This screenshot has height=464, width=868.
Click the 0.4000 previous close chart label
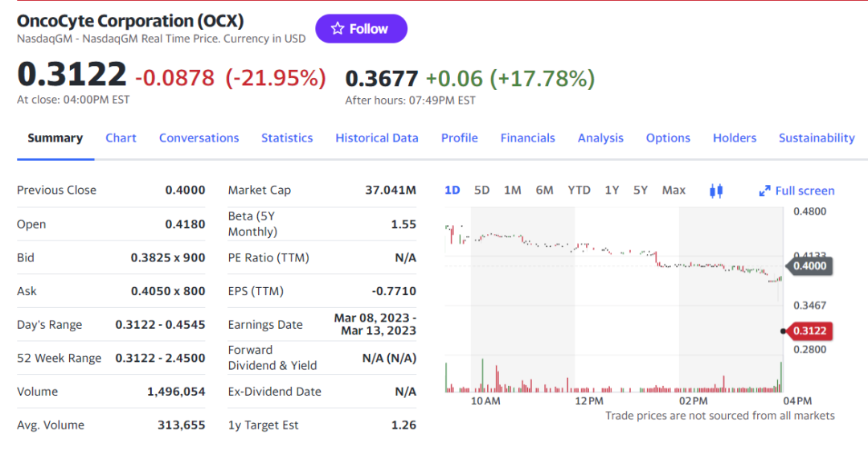pos(809,266)
